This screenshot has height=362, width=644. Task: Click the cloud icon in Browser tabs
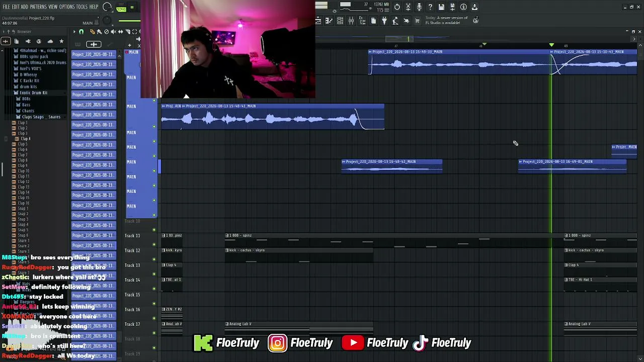pyautogui.click(x=50, y=41)
